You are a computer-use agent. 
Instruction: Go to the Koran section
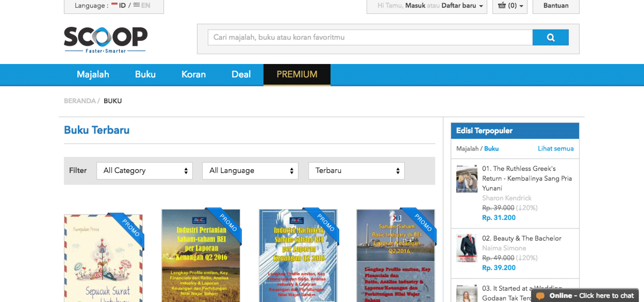(193, 75)
